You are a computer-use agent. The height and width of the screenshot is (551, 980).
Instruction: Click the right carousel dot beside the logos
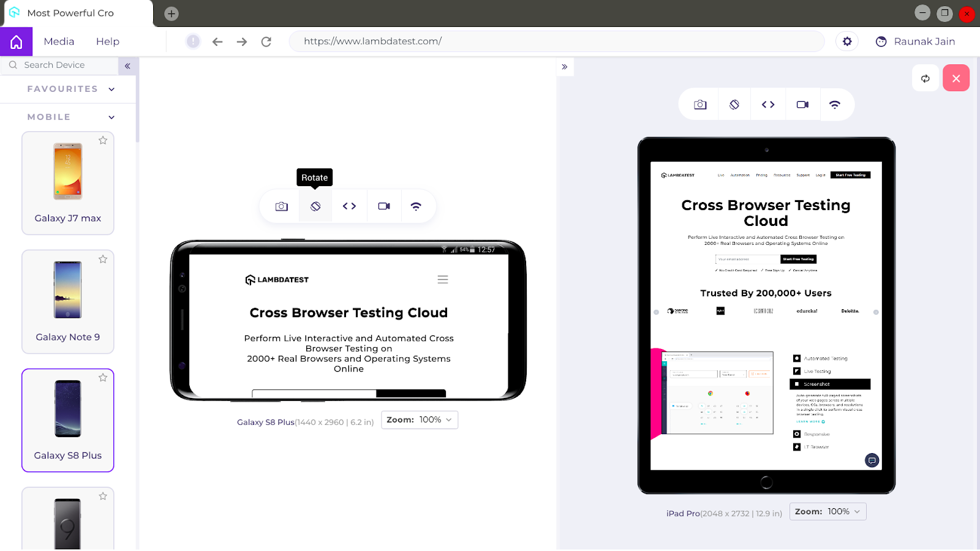(876, 312)
